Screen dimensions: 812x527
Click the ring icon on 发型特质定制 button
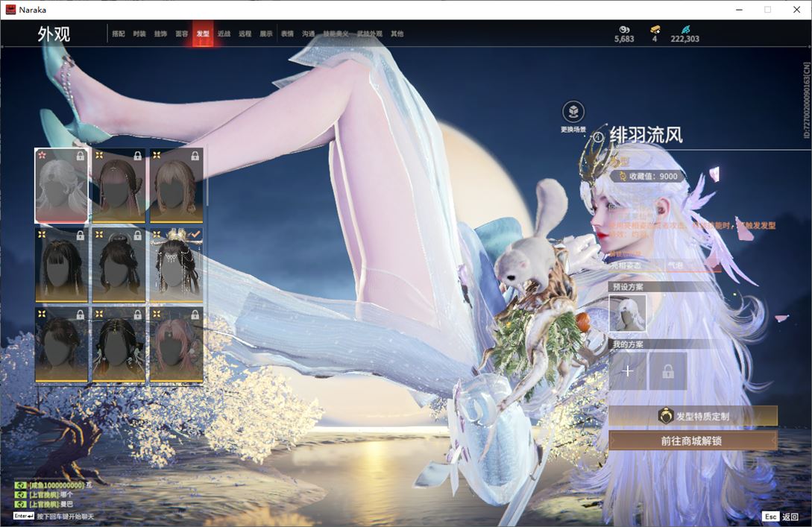pyautogui.click(x=665, y=416)
